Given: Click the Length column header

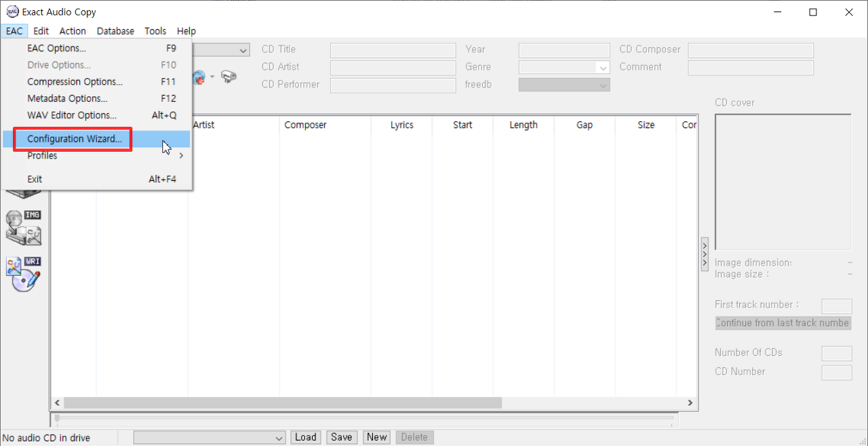Looking at the screenshot, I should click(524, 125).
